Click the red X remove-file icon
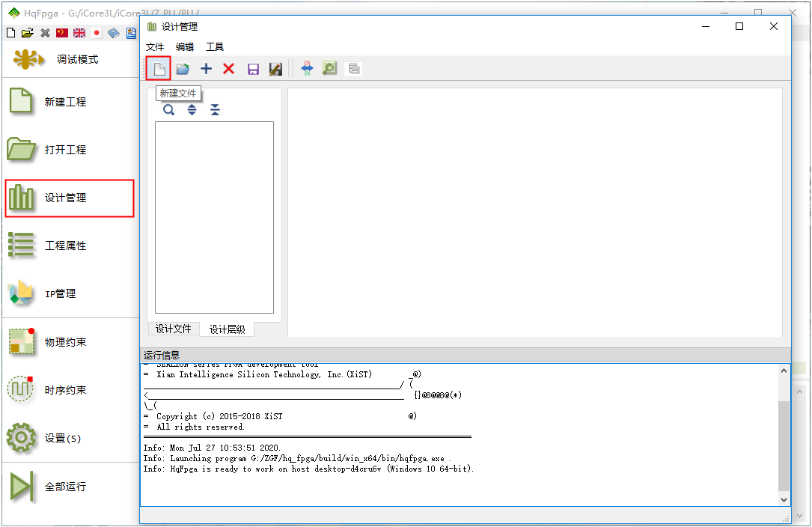The width and height of the screenshot is (812, 527). [x=229, y=69]
